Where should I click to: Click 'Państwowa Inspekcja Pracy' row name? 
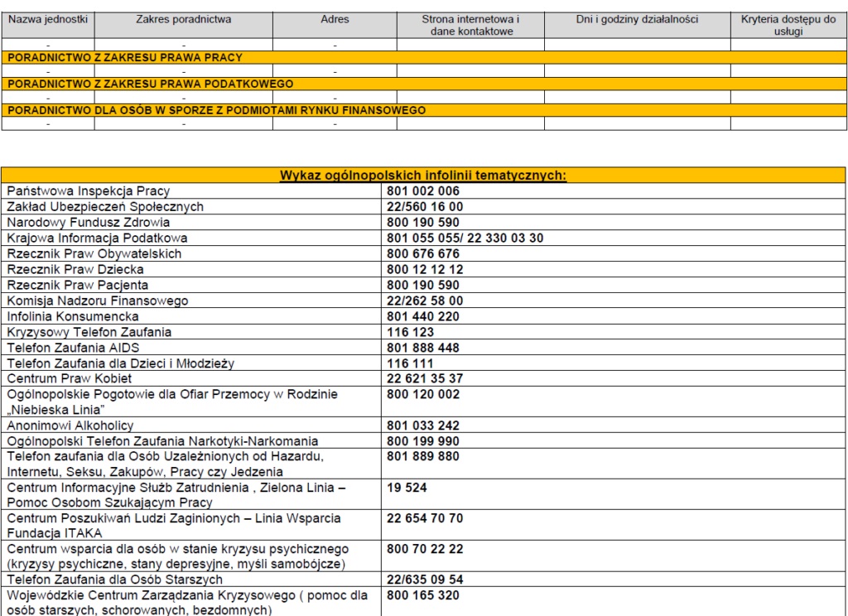click(x=88, y=191)
